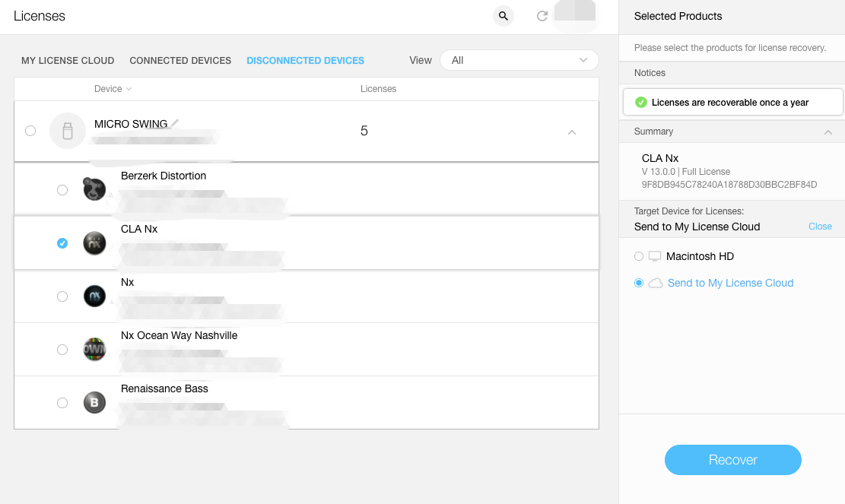
Task: Click the Berzerk Distortion product name
Action: (164, 176)
